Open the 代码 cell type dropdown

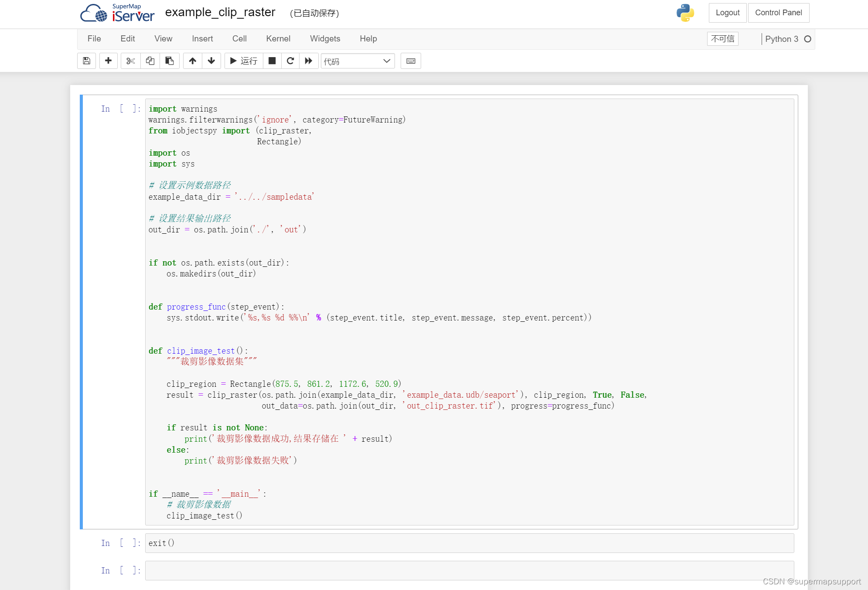click(x=357, y=61)
